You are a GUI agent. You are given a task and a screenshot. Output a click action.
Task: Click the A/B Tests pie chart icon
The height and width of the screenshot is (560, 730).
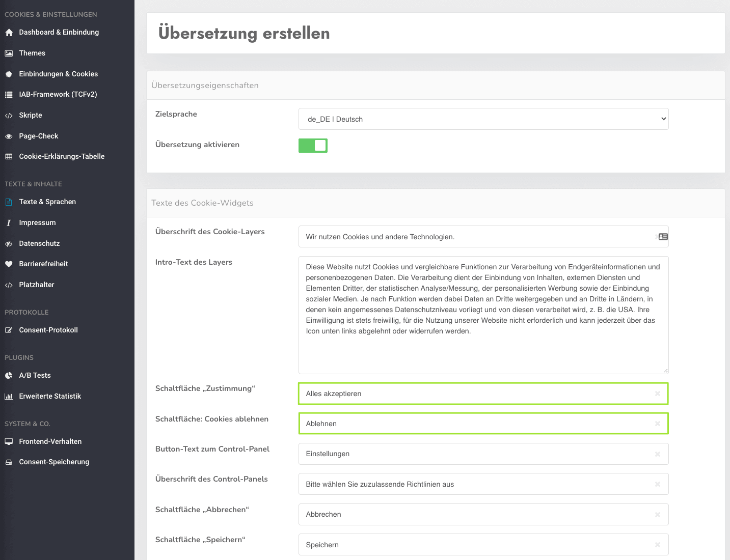pos(9,376)
